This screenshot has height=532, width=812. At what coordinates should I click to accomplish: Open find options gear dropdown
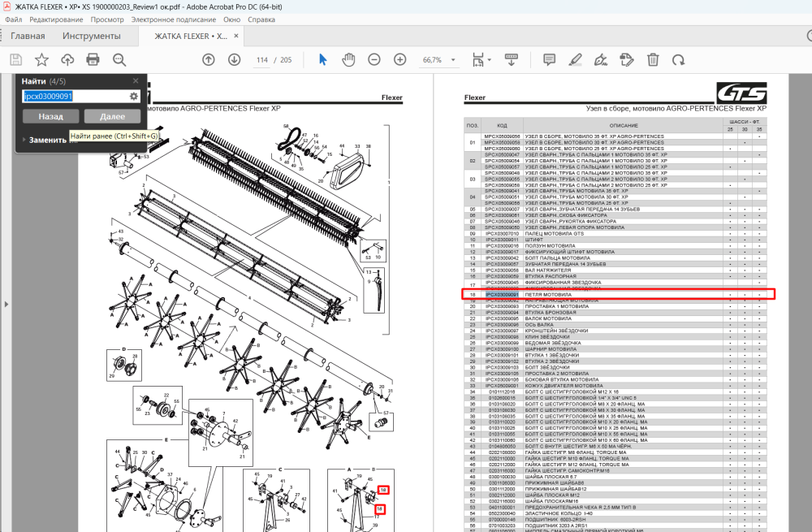[134, 97]
